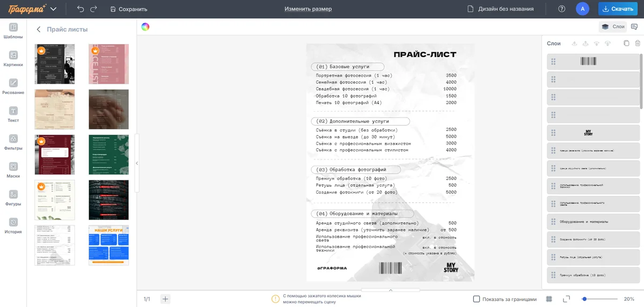The height and width of the screenshot is (307, 644).
Task: Open the Картинки images panel
Action: pos(13,59)
